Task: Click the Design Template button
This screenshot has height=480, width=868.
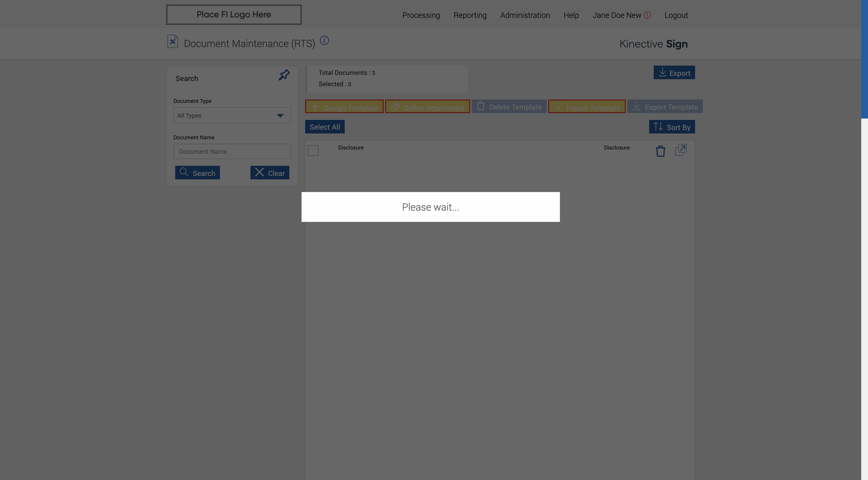Action: click(344, 107)
